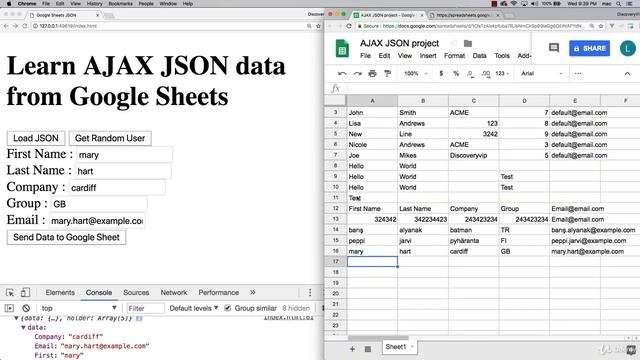Format as percent icon
Viewport: 640px width, 360px height.
click(x=456, y=74)
